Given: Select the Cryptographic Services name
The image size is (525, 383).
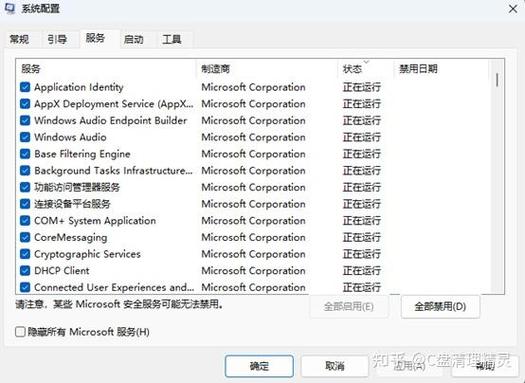Looking at the screenshot, I should pos(87,254).
